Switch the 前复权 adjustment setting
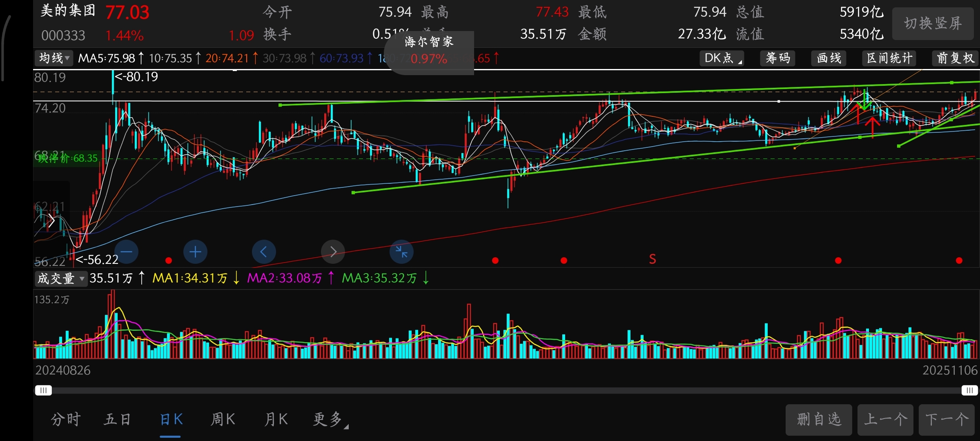This screenshot has width=980, height=441. [955, 58]
